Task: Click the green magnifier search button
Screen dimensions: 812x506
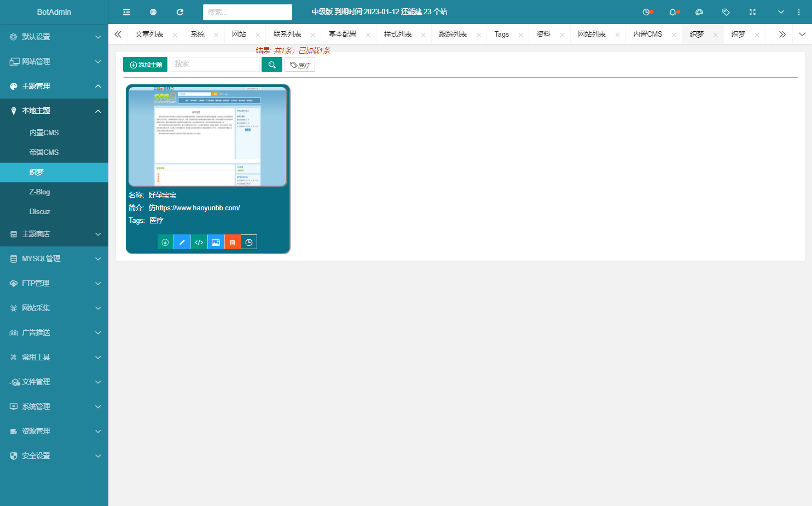Action: click(x=272, y=65)
